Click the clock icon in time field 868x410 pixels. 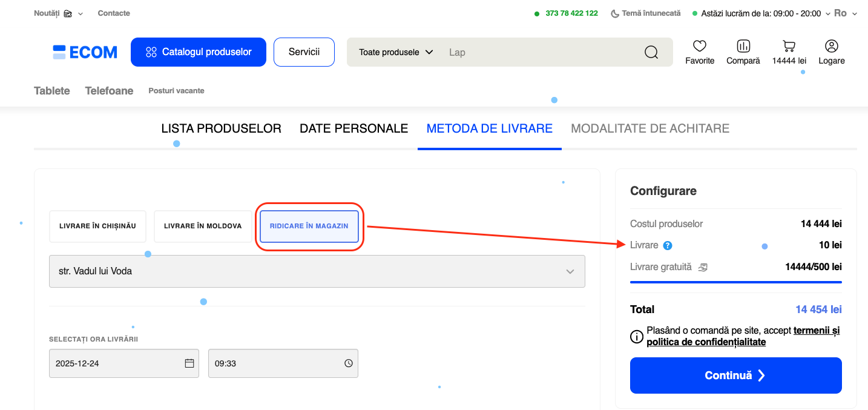(349, 363)
